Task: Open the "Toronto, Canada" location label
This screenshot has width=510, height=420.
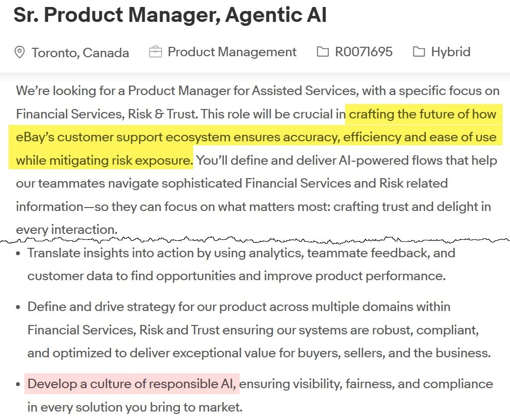Action: [x=80, y=52]
